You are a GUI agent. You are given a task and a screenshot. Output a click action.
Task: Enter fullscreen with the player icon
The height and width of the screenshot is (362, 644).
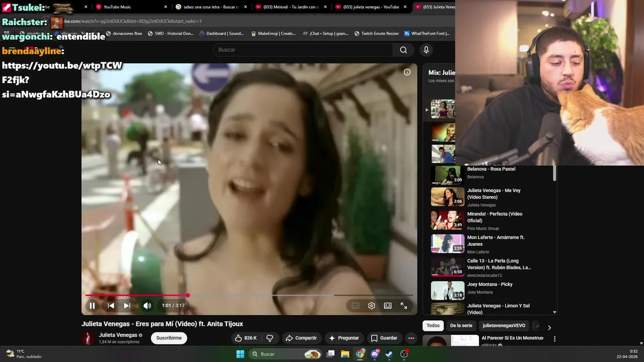404,306
